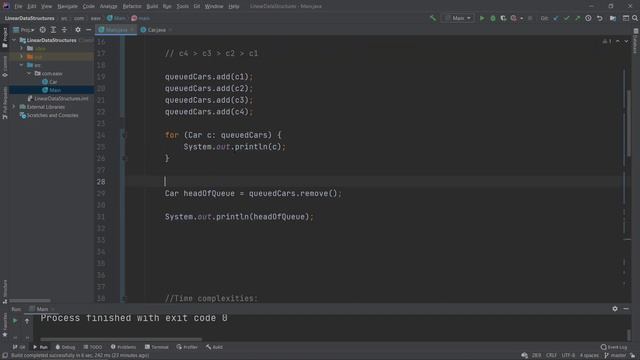The image size is (640, 360).
Task: Open the Build menu
Action: 152,7
